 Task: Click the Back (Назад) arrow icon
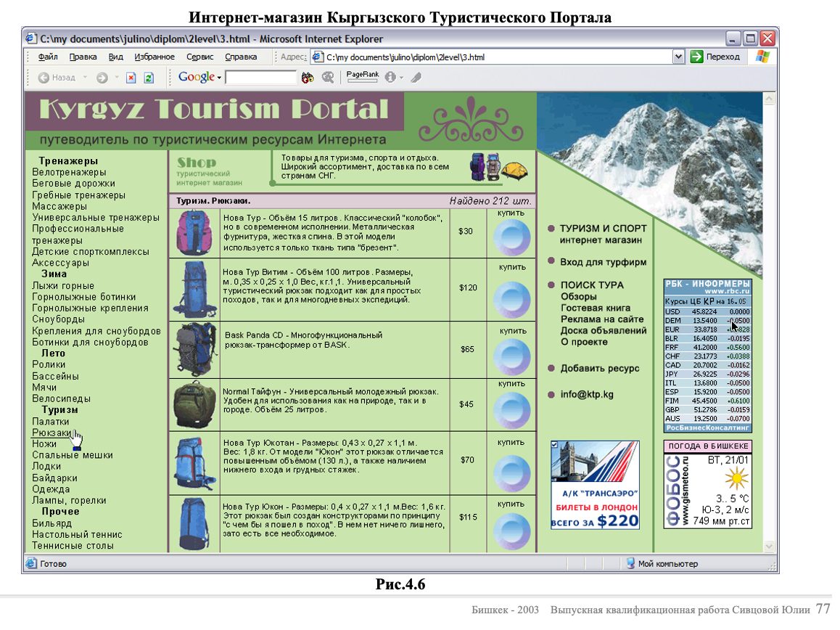point(44,78)
